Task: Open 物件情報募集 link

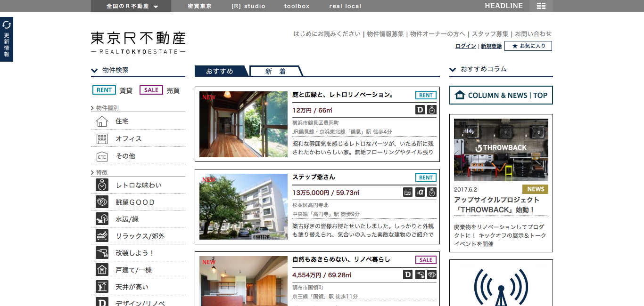Action: [x=385, y=34]
